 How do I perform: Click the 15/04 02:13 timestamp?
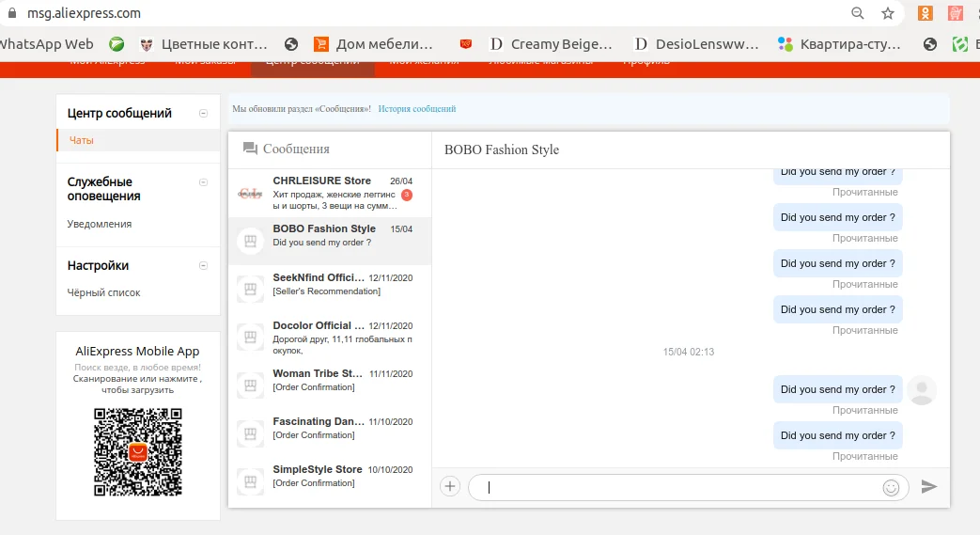[x=688, y=353]
